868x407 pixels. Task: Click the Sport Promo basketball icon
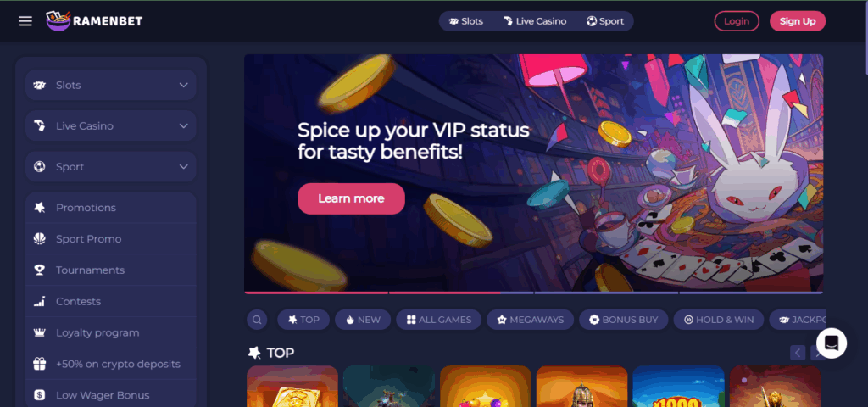(x=39, y=238)
